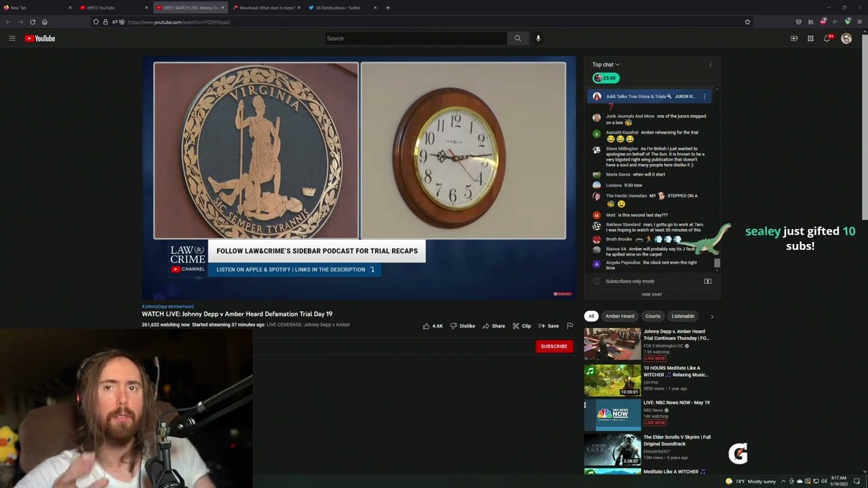Image resolution: width=868 pixels, height=488 pixels.
Task: Go to the YouTube home logo
Action: 40,39
